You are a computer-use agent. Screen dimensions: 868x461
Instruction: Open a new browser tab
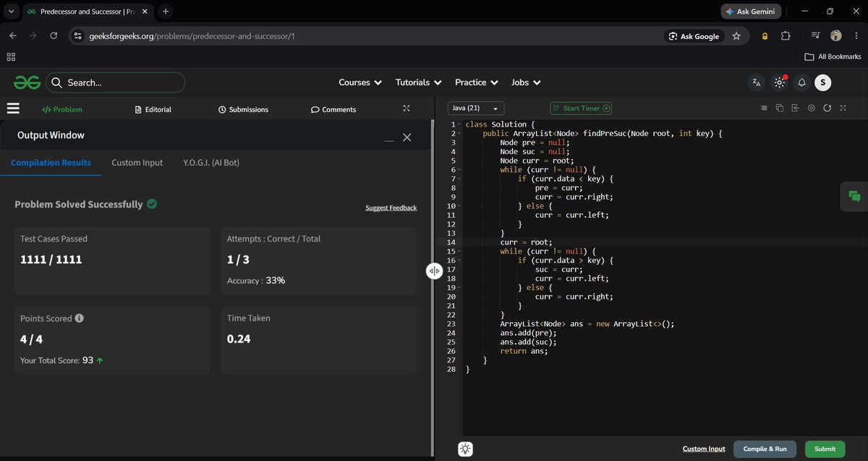click(x=166, y=12)
